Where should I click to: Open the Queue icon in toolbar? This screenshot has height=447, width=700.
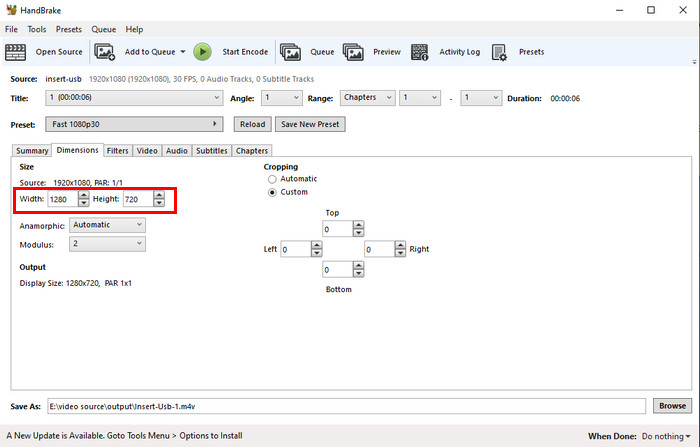(x=290, y=52)
